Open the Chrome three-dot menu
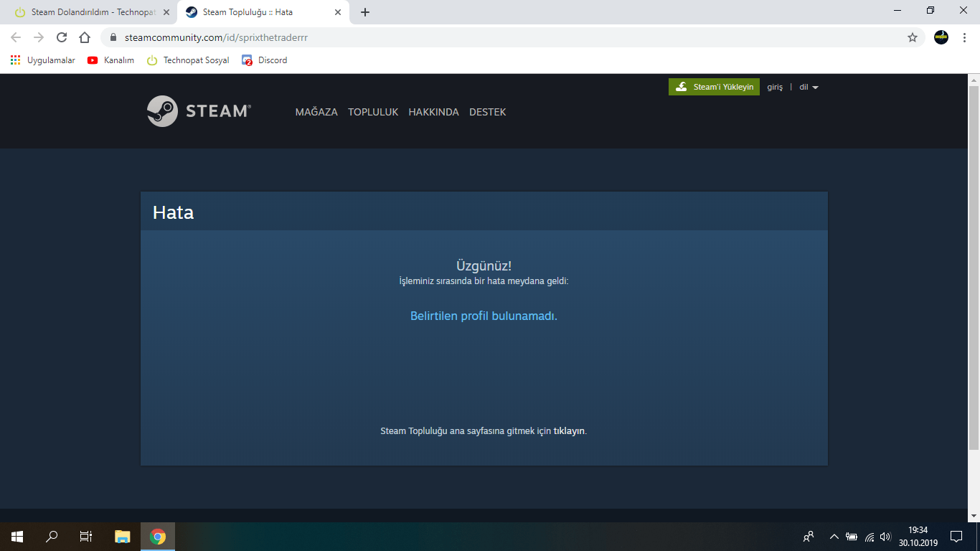Viewport: 980px width, 551px height. pyautogui.click(x=964, y=37)
